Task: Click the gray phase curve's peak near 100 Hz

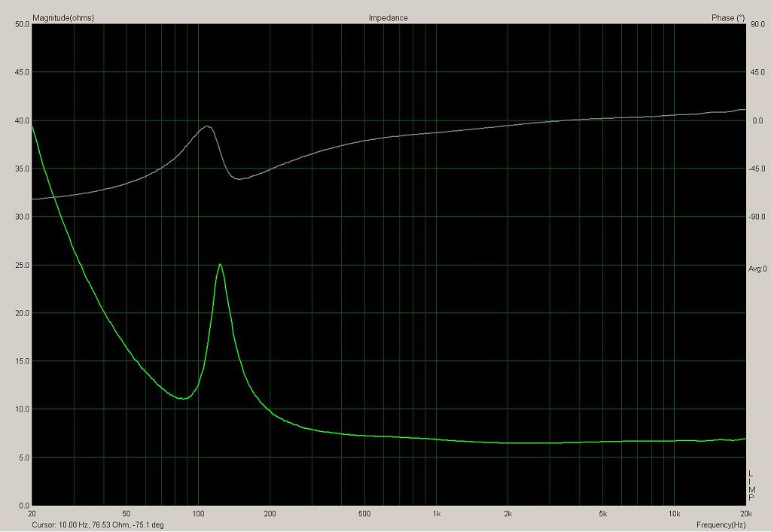Action: tap(207, 126)
